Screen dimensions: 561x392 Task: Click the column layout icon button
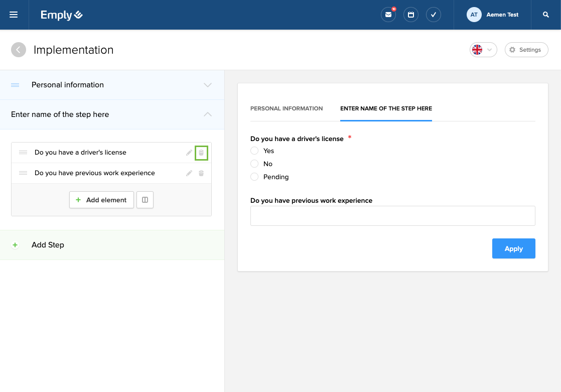[145, 200]
